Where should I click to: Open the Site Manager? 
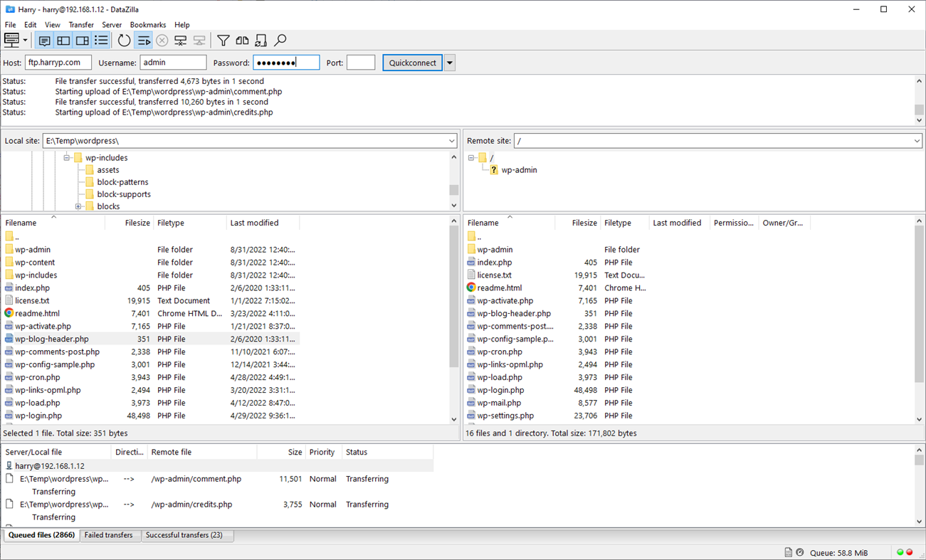pyautogui.click(x=11, y=40)
